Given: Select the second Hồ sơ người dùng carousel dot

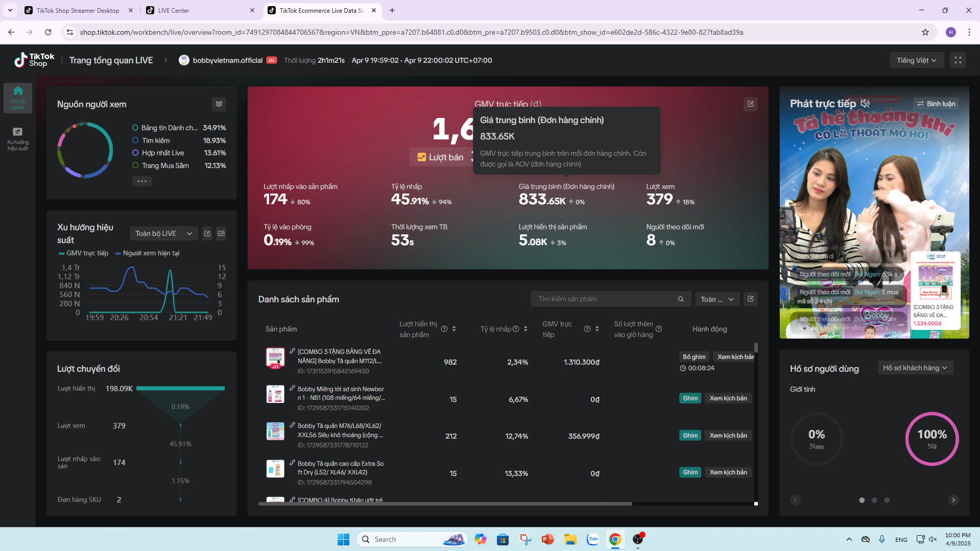Looking at the screenshot, I should pos(874,500).
